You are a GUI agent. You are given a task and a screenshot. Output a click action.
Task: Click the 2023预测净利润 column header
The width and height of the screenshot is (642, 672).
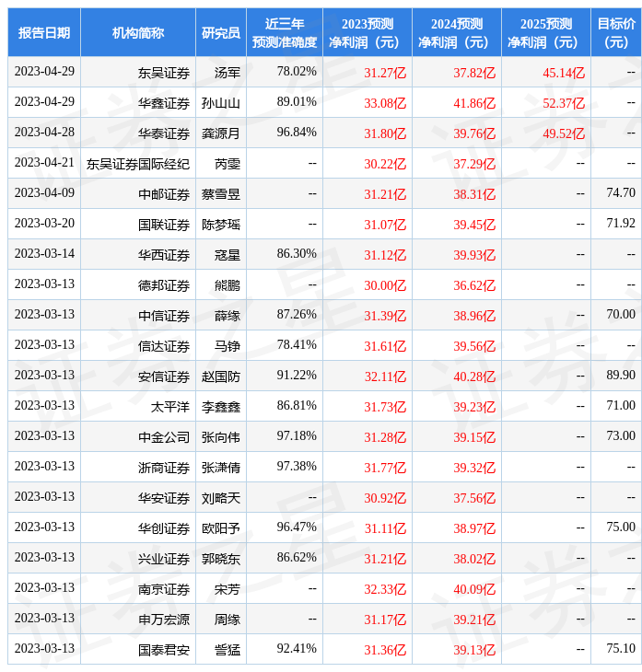[368, 32]
